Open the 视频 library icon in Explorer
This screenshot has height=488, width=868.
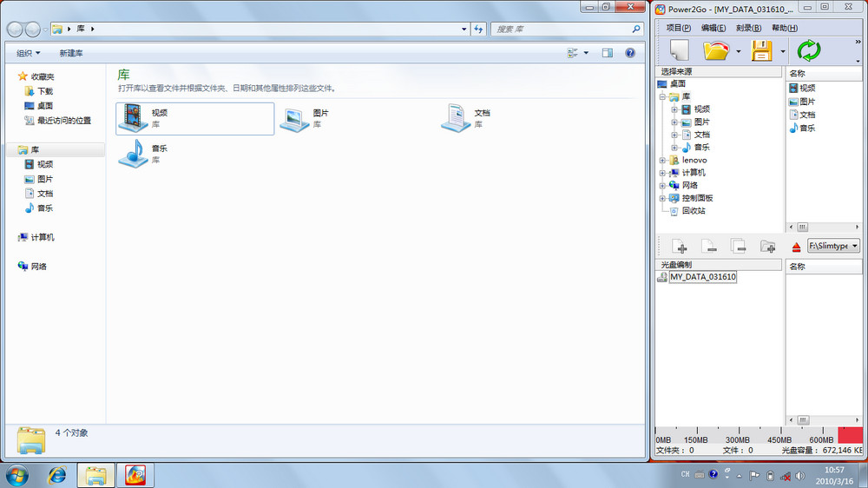133,118
